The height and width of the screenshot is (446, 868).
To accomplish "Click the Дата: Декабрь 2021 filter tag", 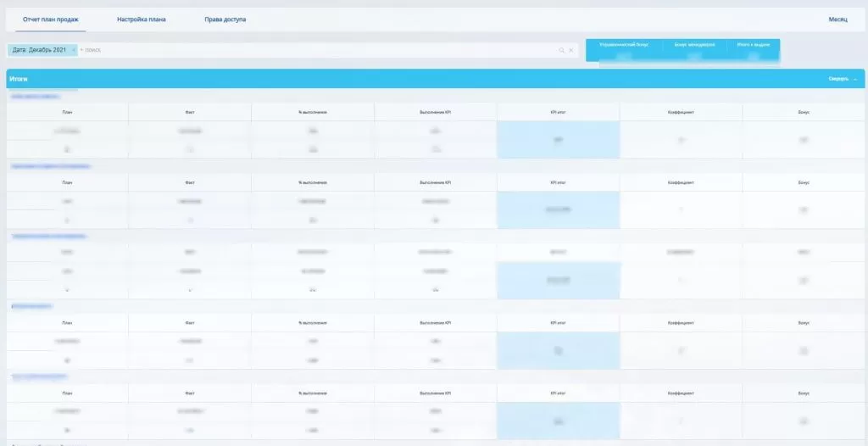I will [39, 50].
